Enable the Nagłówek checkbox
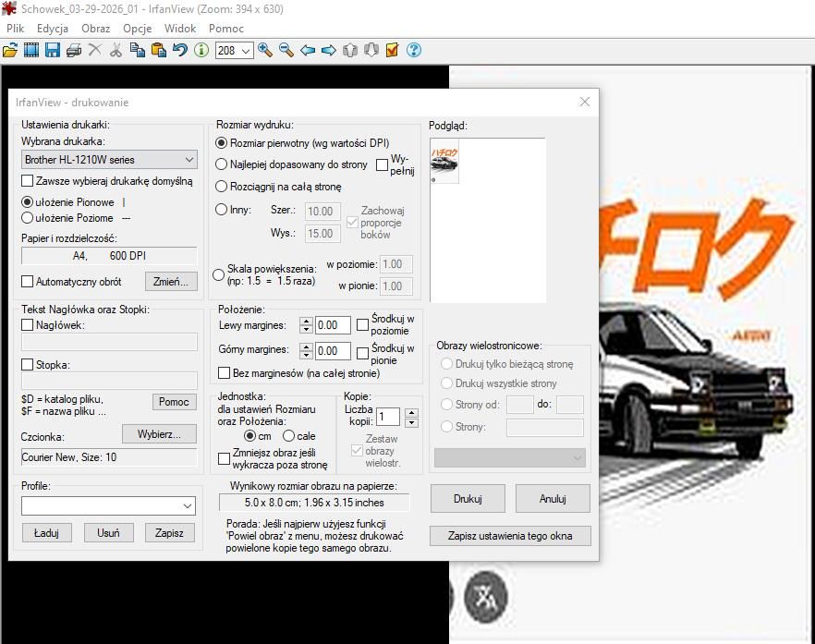 (27, 325)
